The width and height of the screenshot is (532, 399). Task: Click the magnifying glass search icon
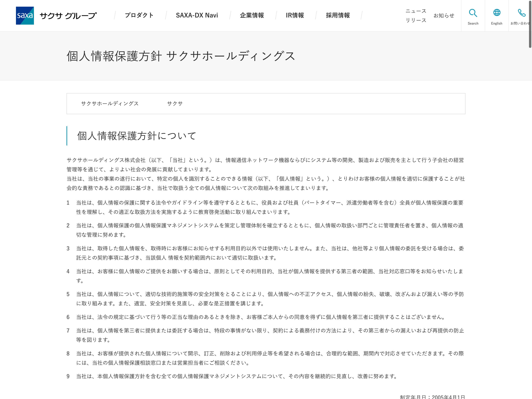tap(473, 13)
